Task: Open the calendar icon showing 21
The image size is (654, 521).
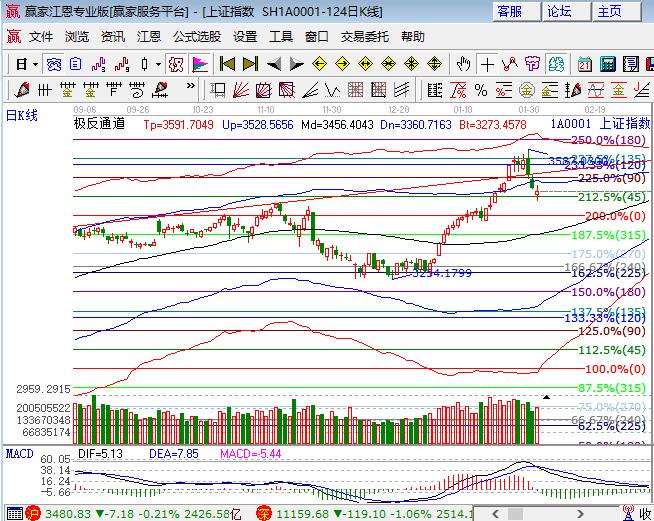Action: point(583,63)
